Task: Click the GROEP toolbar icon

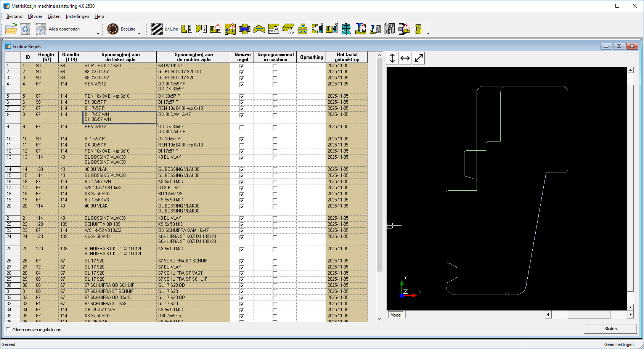Action: pos(288,29)
